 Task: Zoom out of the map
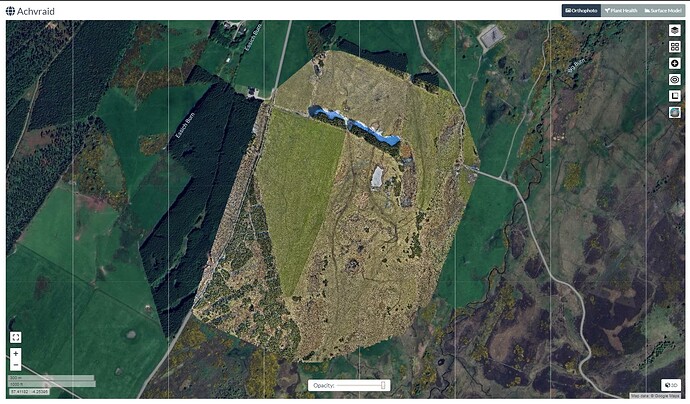coord(16,365)
